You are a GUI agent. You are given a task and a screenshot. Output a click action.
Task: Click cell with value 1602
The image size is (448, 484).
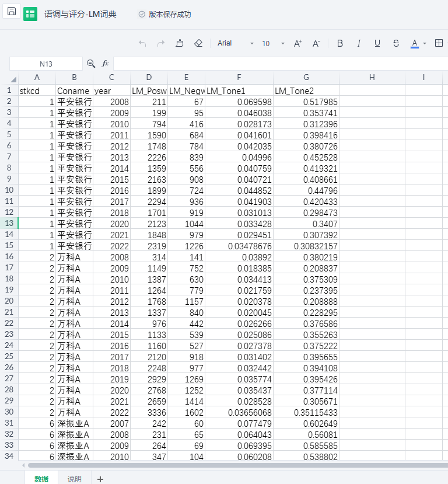[186, 412]
